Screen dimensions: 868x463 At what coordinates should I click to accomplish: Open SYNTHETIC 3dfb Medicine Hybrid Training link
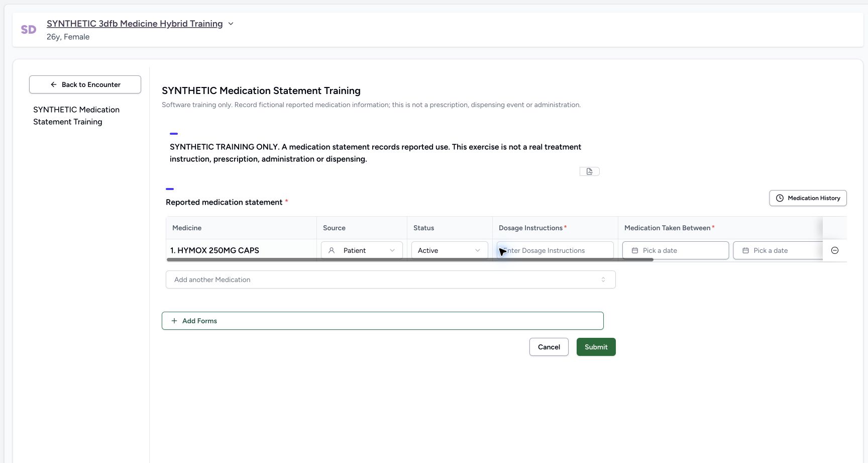pyautogui.click(x=135, y=24)
